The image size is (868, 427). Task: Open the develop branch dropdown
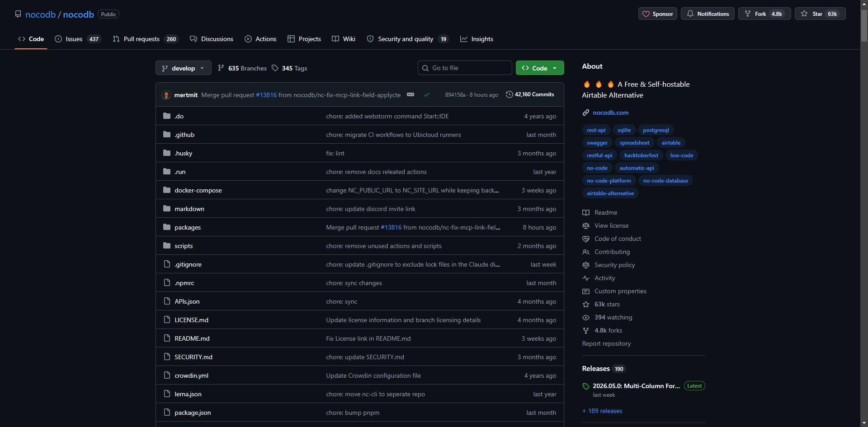(183, 68)
